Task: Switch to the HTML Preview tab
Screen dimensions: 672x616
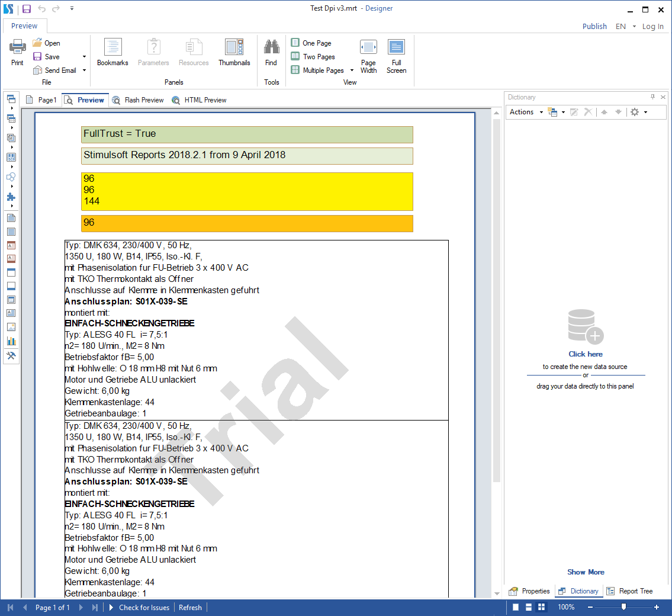Action: [x=200, y=100]
